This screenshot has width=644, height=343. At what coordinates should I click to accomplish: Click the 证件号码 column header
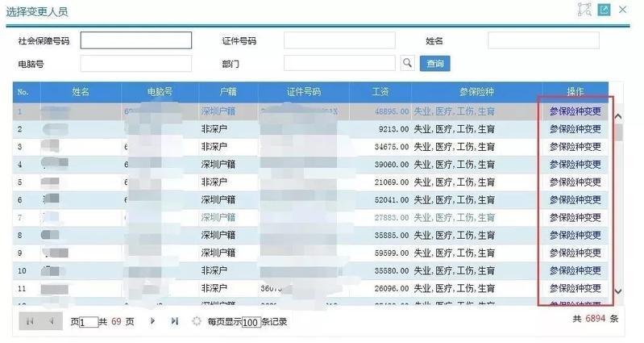click(x=304, y=92)
